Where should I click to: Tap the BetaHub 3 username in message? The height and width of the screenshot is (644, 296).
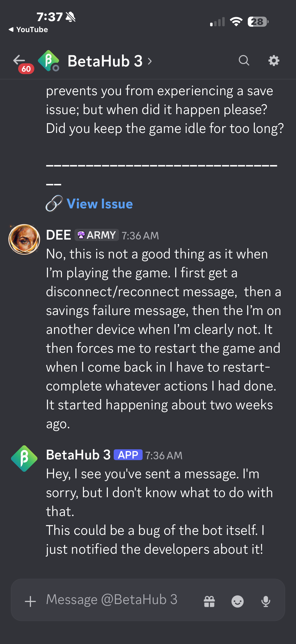click(x=78, y=455)
